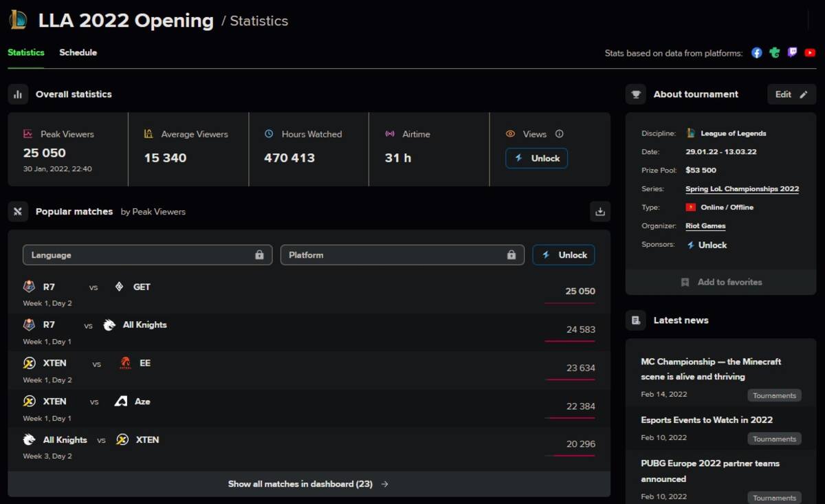Click the LLA 2022 Opening title
The width and height of the screenshot is (825, 504).
126,21
